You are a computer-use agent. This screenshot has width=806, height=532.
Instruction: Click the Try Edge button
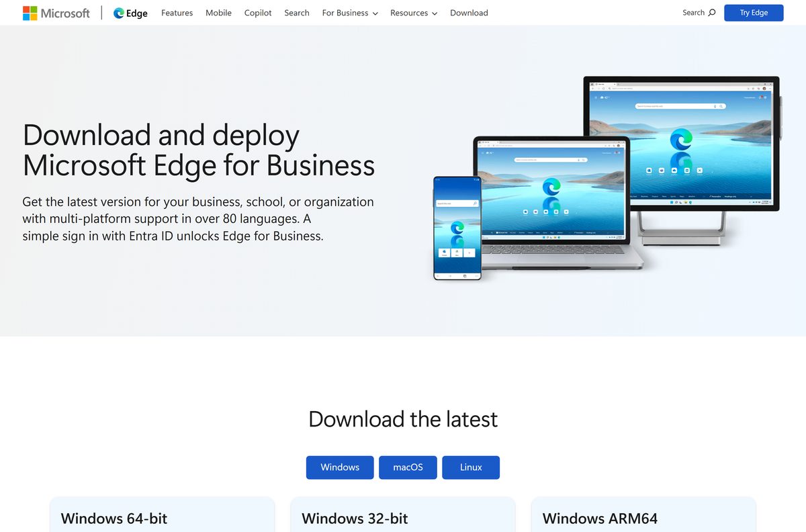pyautogui.click(x=754, y=13)
